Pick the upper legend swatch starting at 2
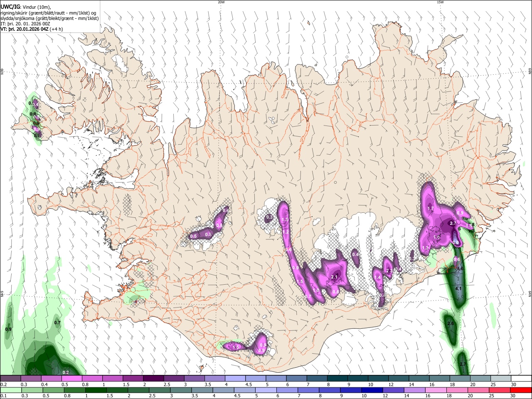Viewport: 532px width, 399px height. tap(154, 379)
